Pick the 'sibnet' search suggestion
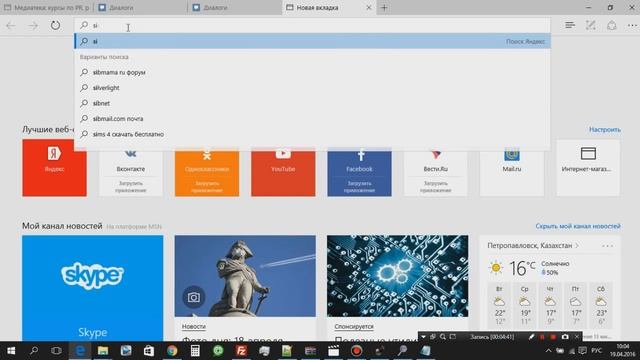 312,103
